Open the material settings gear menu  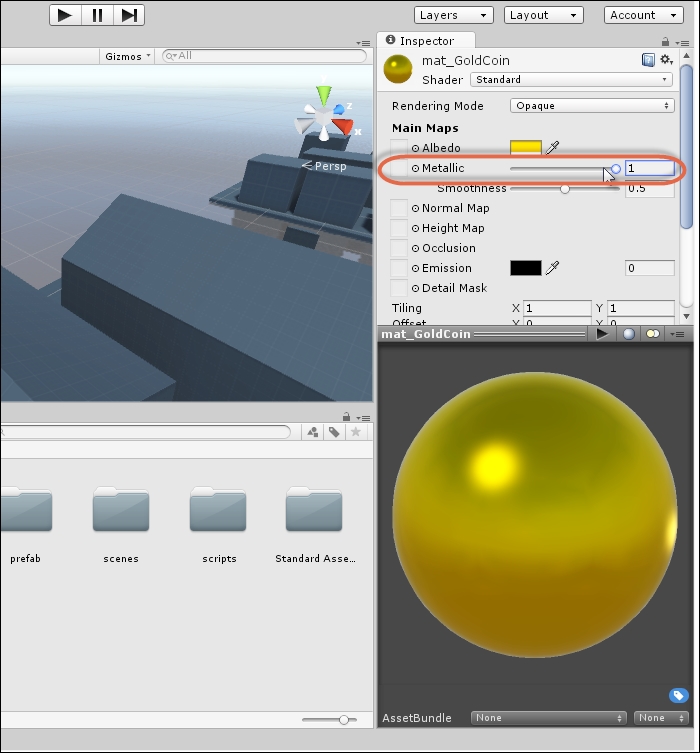coord(666,60)
